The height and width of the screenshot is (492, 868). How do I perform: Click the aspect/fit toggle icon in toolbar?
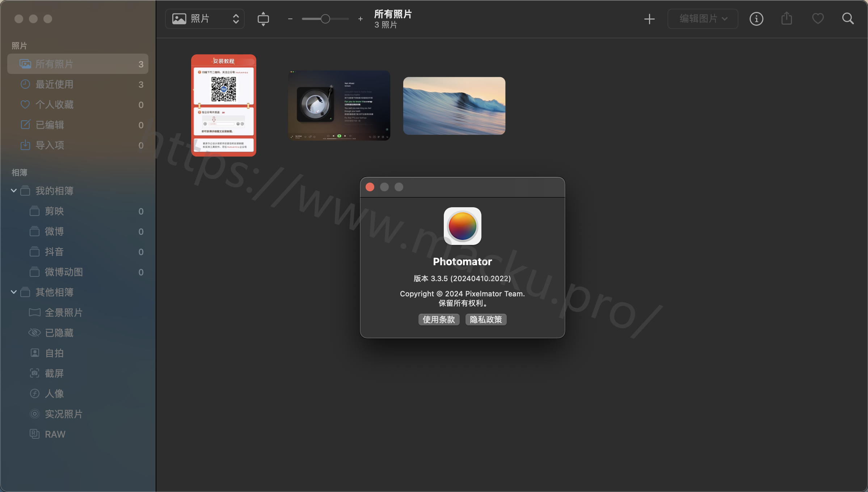263,19
